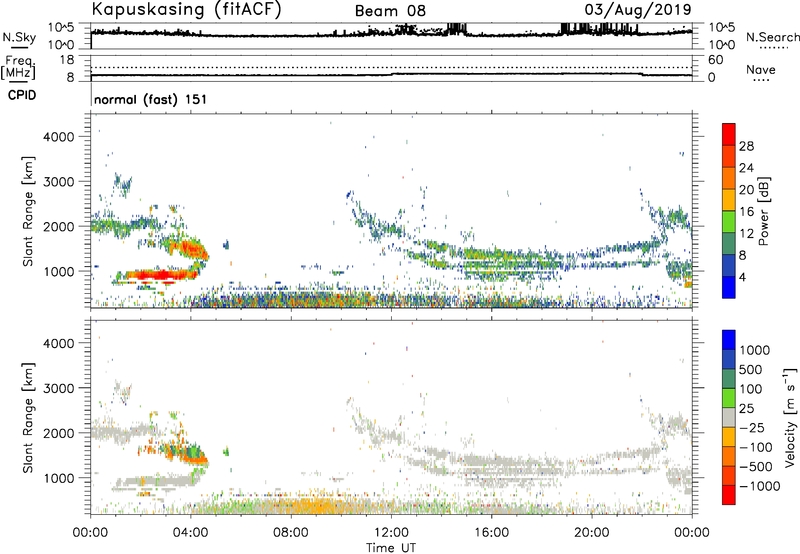Image resolution: width=800 pixels, height=554 pixels.
Task: Click the plot title "Kapuskasing (fitACF)"
Action: coord(186,10)
